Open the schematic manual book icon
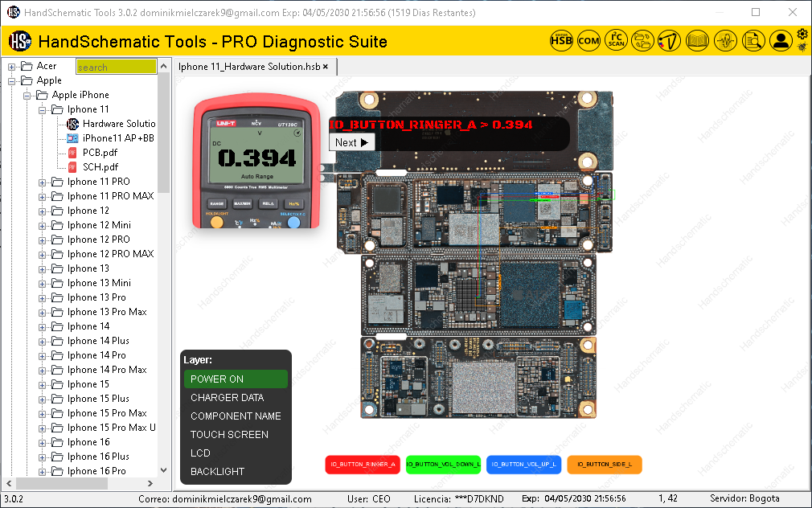812x508 pixels. click(697, 40)
